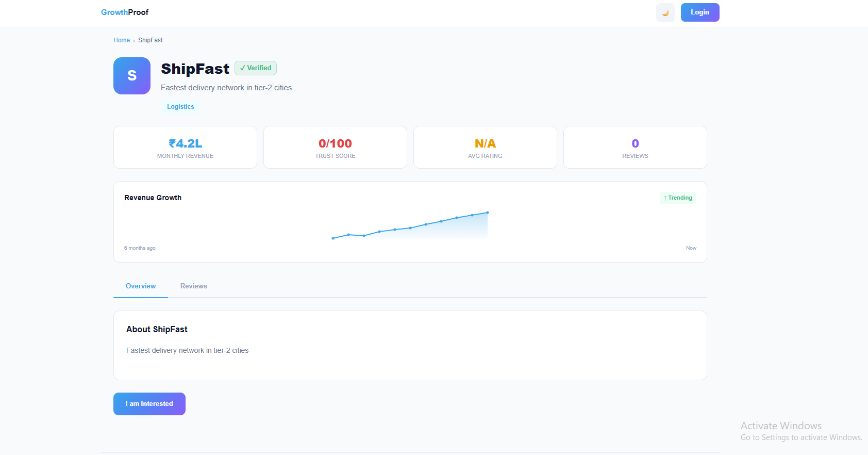868x455 pixels.
Task: Click the last point on revenue chart
Action: coord(488,213)
